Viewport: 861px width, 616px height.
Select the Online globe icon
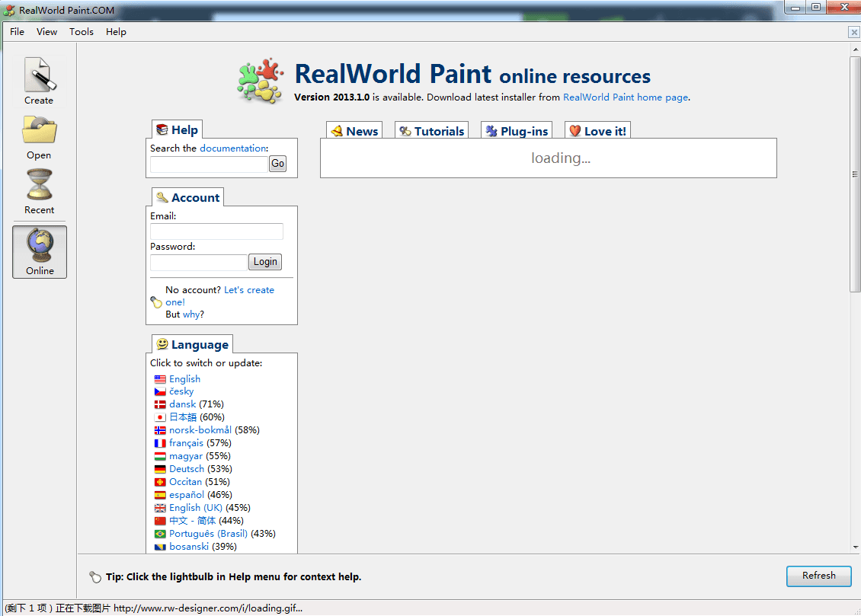click(x=40, y=245)
